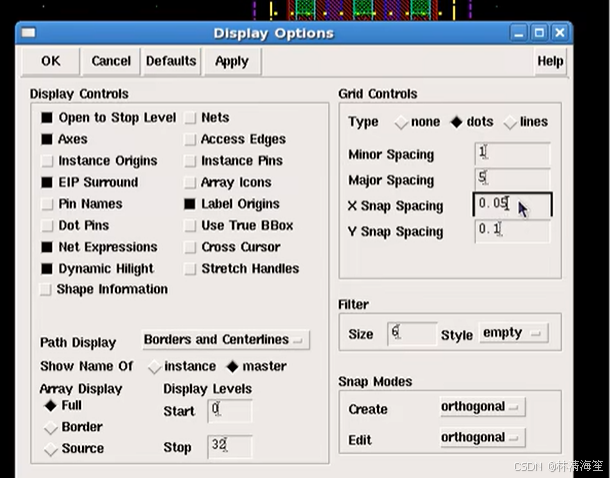Image resolution: width=610 pixels, height=478 pixels.
Task: Select grid type dots
Action: [456, 122]
